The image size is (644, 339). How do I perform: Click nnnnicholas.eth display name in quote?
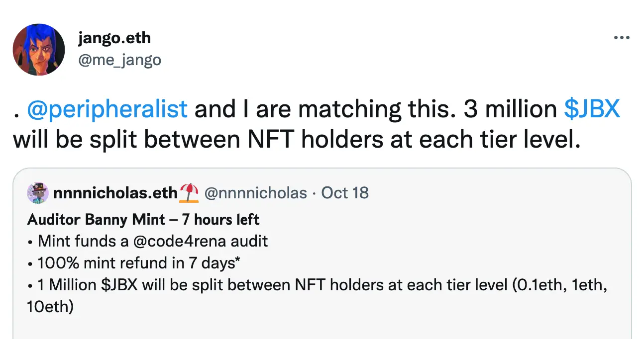click(115, 193)
